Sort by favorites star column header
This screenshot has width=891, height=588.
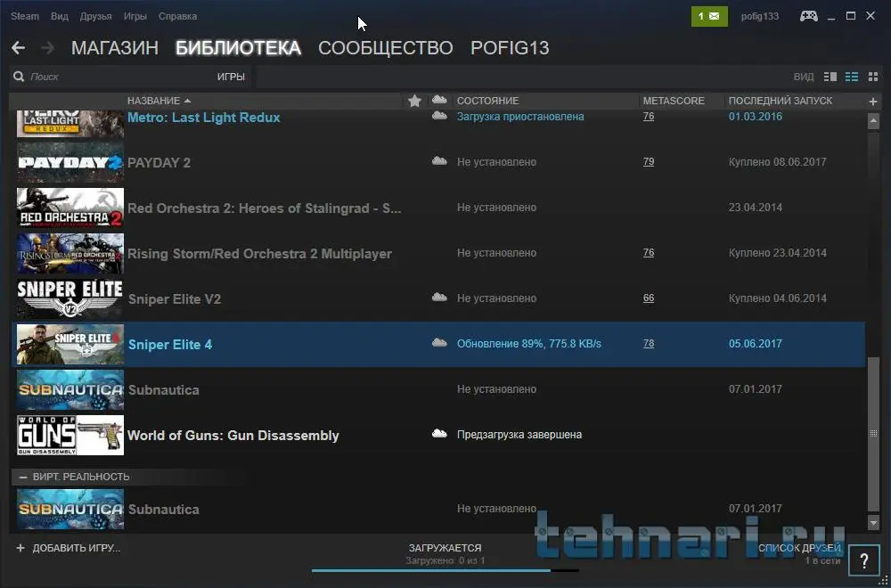tap(415, 101)
